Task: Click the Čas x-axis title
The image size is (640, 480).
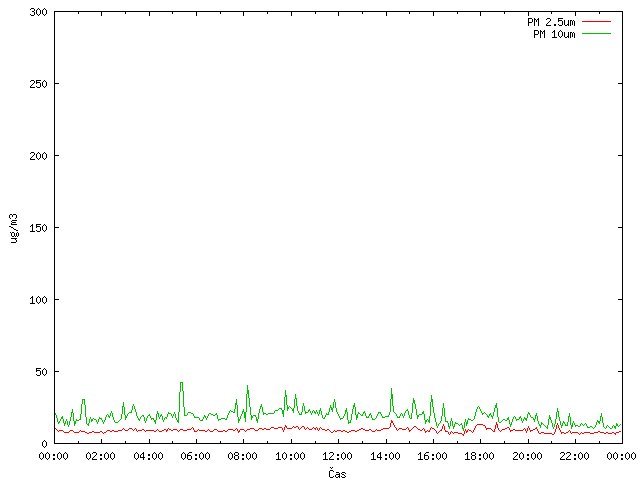Action: click(x=337, y=473)
